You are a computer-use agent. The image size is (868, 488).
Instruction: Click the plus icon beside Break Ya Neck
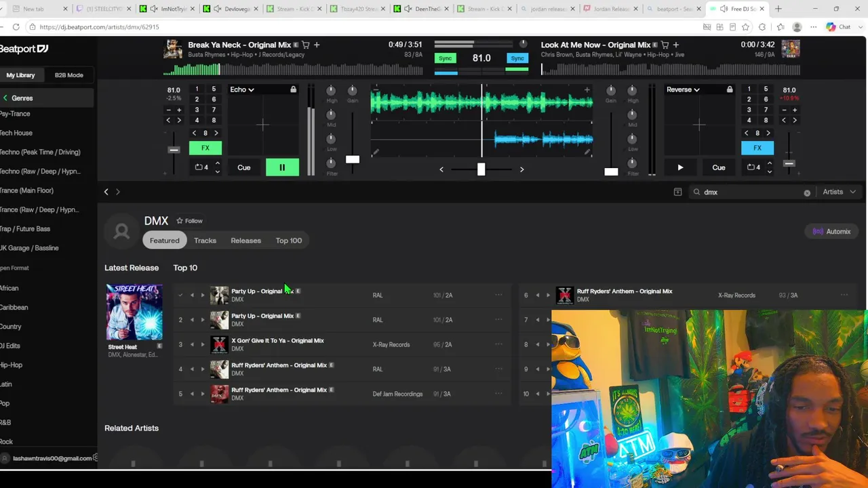pos(317,45)
